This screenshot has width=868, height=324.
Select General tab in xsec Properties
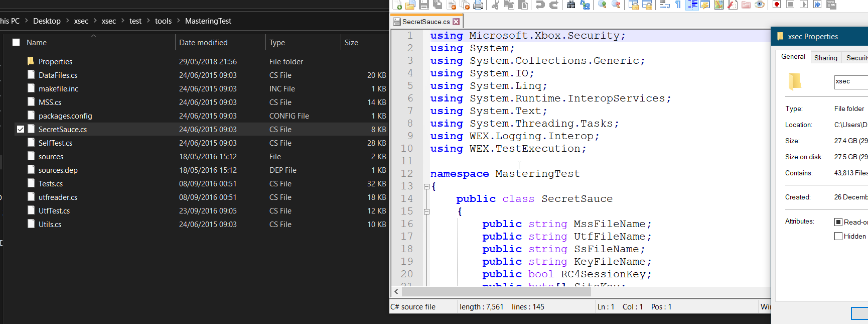click(793, 57)
